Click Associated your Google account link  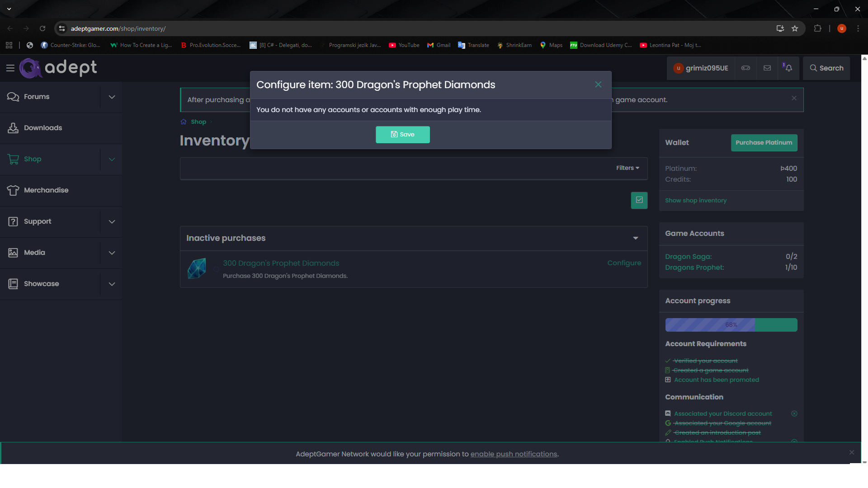(x=722, y=423)
